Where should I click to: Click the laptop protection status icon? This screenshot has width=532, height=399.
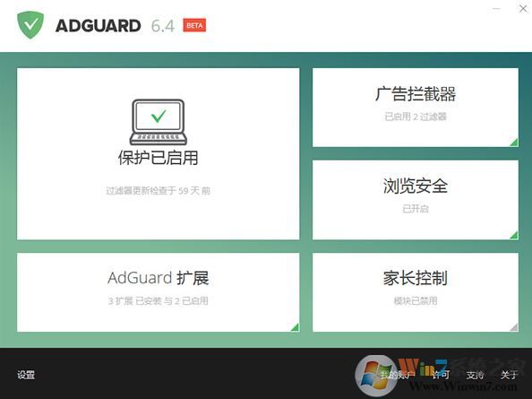click(159, 122)
